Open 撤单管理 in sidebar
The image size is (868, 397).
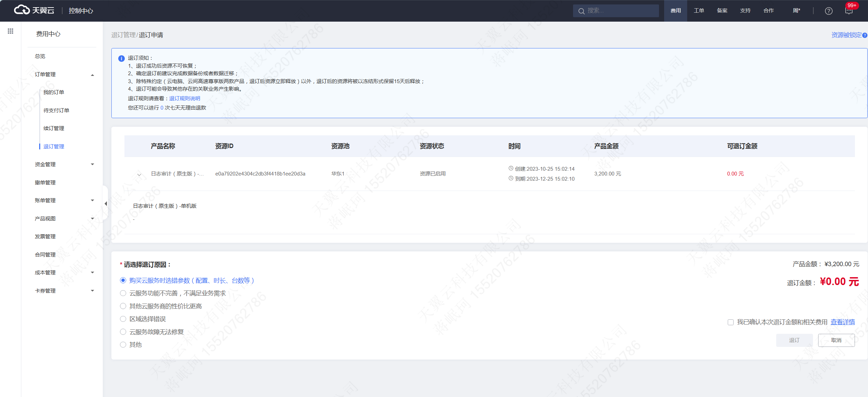point(45,182)
